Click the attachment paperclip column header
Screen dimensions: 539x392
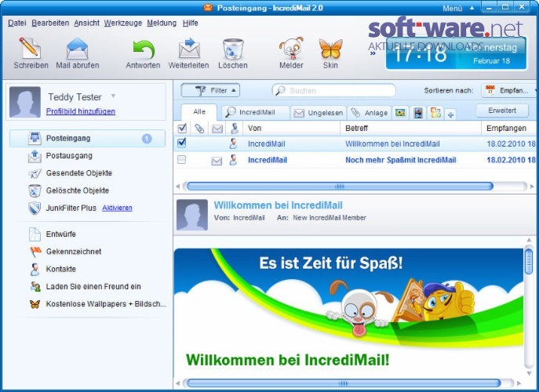(x=199, y=129)
